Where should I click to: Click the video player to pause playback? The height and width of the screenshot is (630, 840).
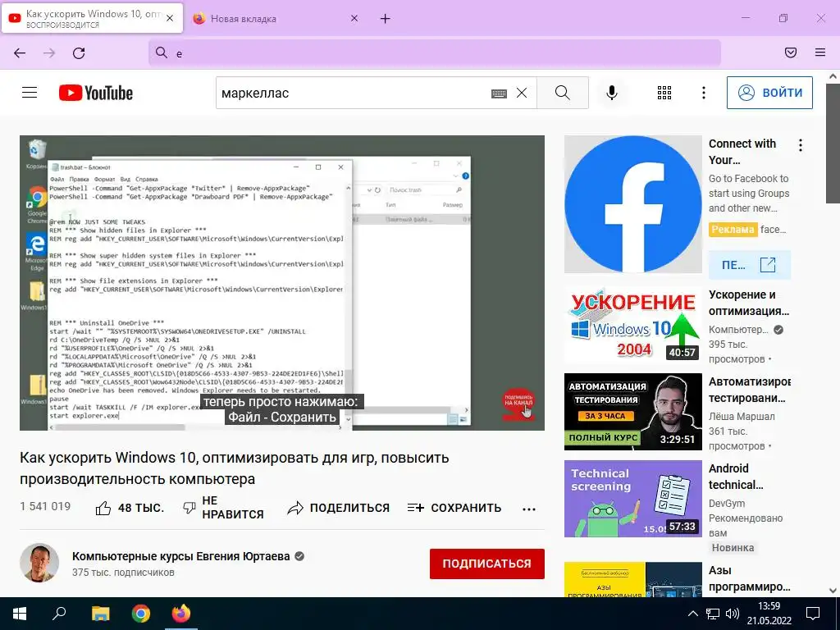(282, 283)
